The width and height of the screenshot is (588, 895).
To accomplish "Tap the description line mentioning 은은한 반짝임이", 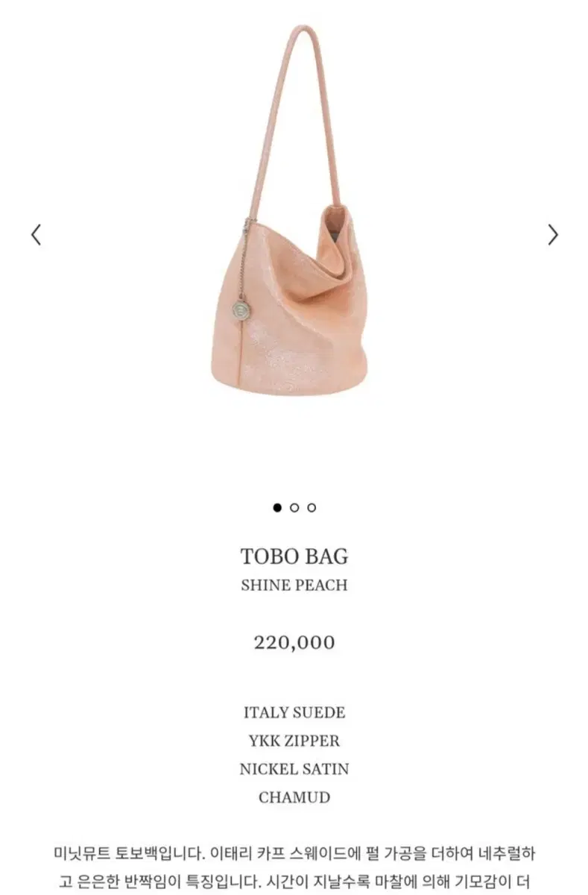I will tap(294, 880).
